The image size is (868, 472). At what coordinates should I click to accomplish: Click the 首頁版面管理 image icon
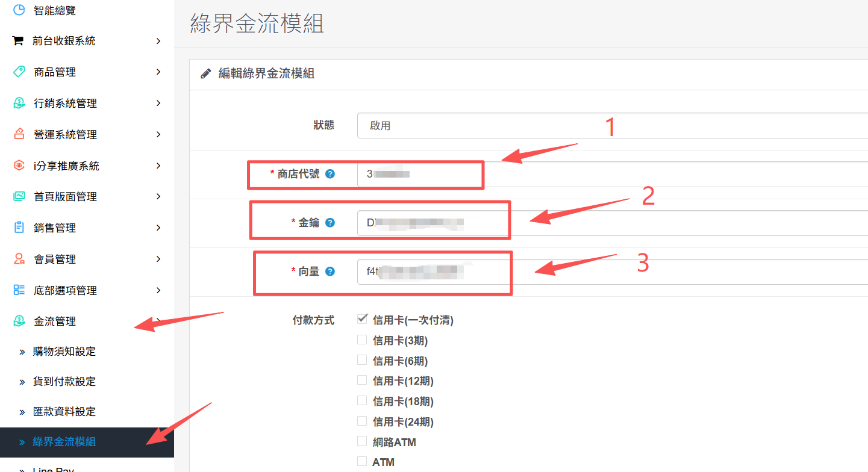coord(19,196)
